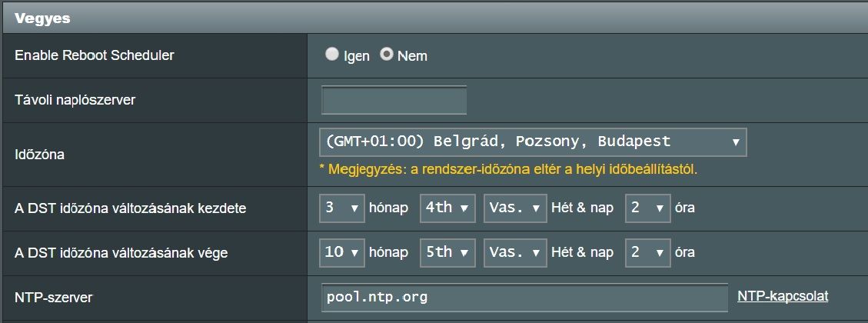Open the DST start month dropdown
868x323 pixels.
tap(341, 208)
